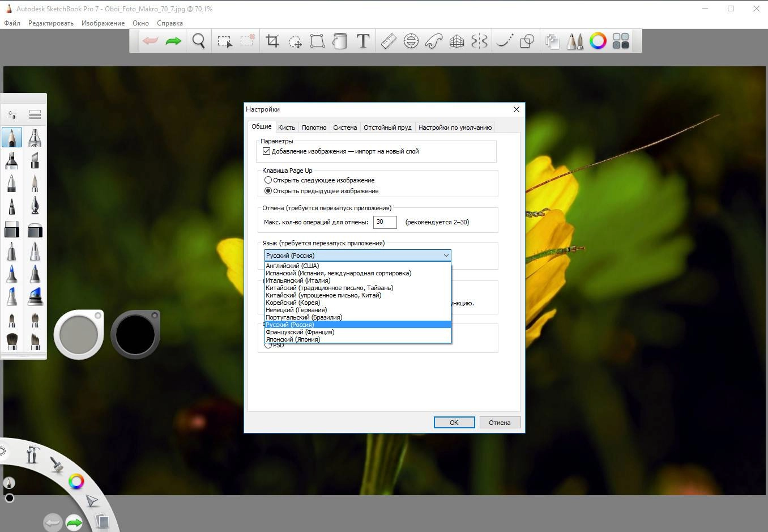Switch to the 'Полотно' tab
Screen dimensions: 768x532
(314, 127)
